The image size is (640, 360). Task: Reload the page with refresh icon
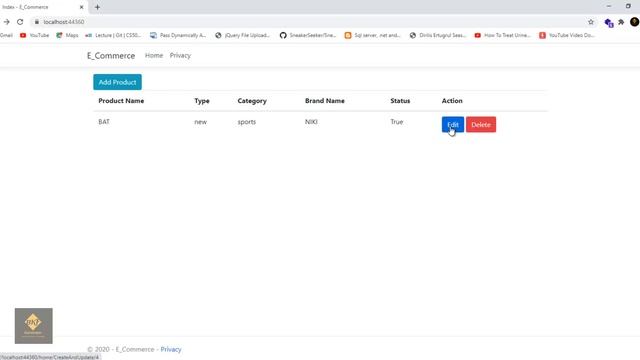(20, 22)
